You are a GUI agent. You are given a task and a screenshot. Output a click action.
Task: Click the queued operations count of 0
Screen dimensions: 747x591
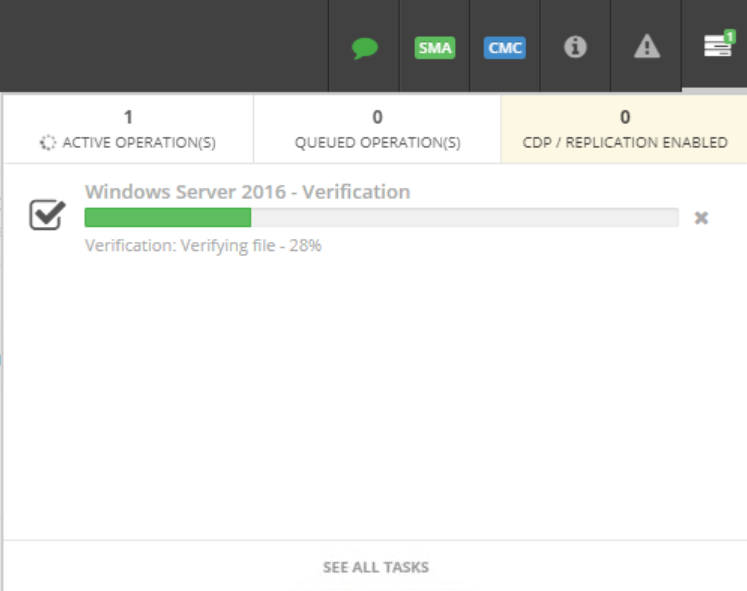(377, 118)
